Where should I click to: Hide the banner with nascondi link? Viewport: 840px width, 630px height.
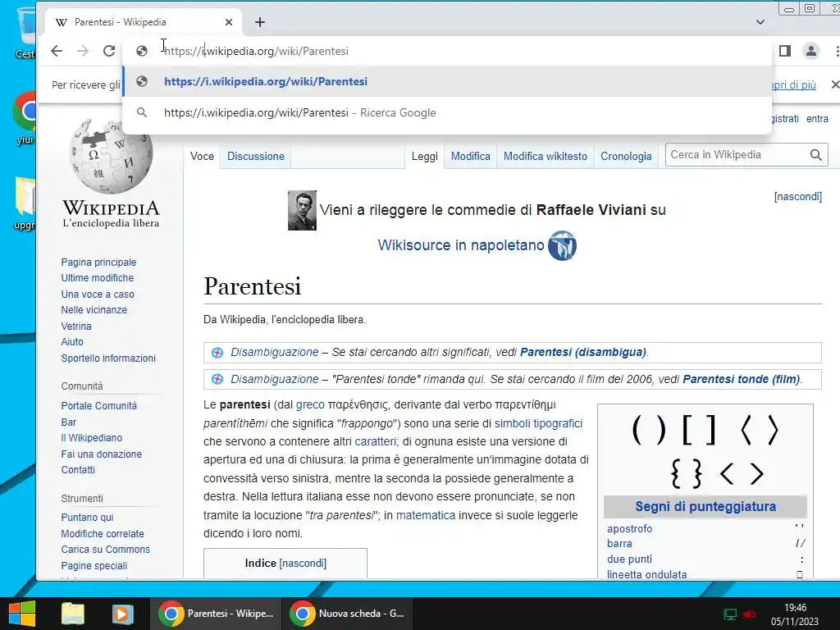click(x=797, y=197)
